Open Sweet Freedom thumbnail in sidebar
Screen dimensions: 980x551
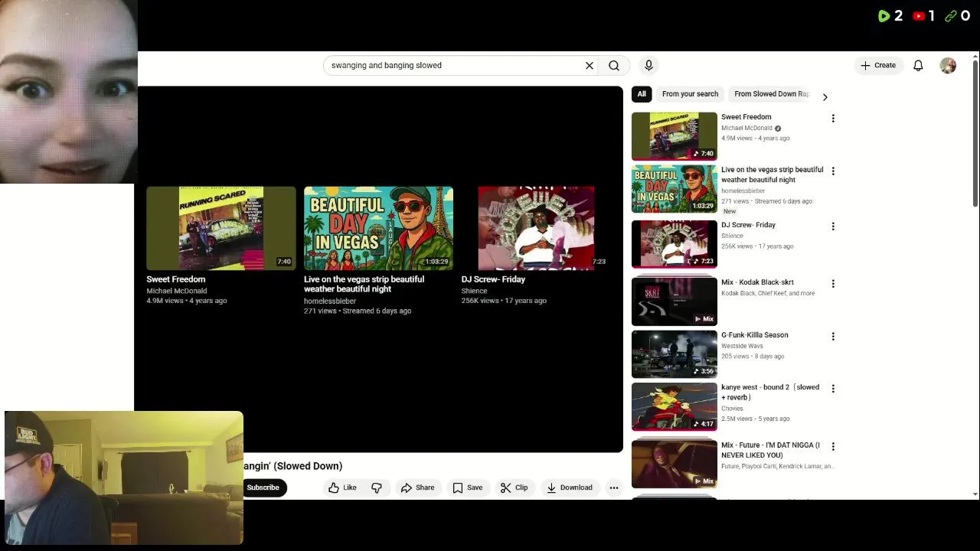coord(675,136)
